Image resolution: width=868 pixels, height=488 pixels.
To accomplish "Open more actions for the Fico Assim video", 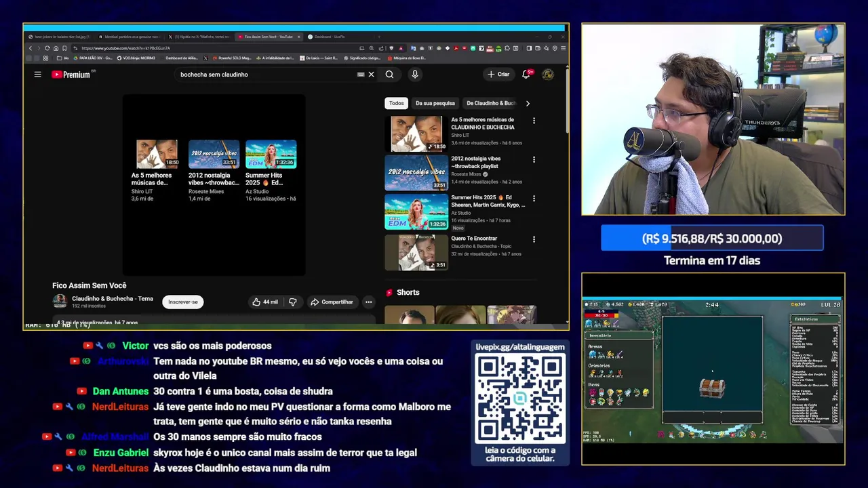I will (x=368, y=302).
